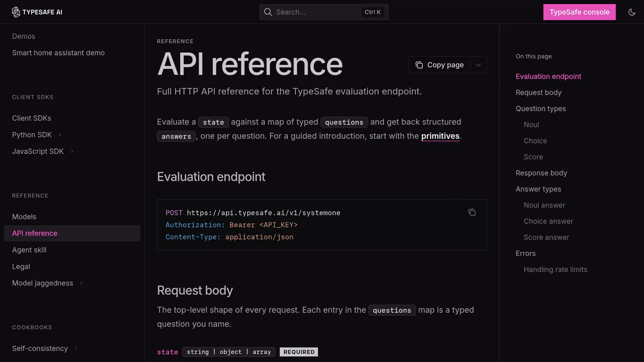Jump to Noul in page contents

point(531,125)
